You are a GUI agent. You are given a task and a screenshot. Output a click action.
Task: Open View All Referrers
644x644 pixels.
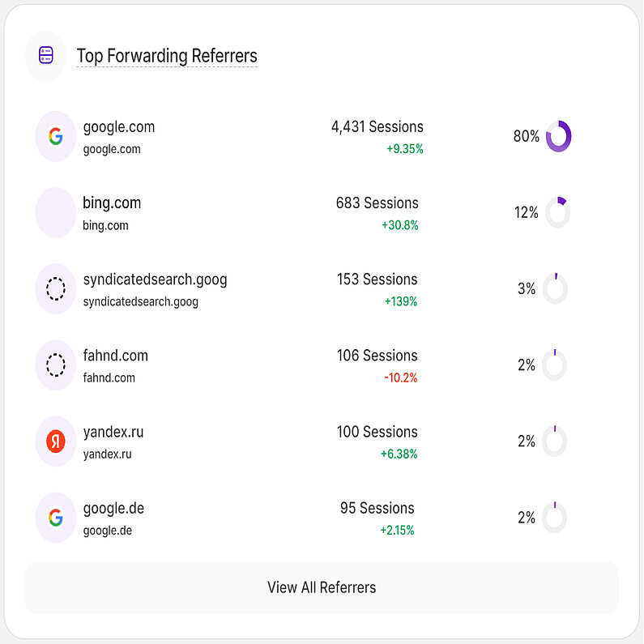click(322, 587)
